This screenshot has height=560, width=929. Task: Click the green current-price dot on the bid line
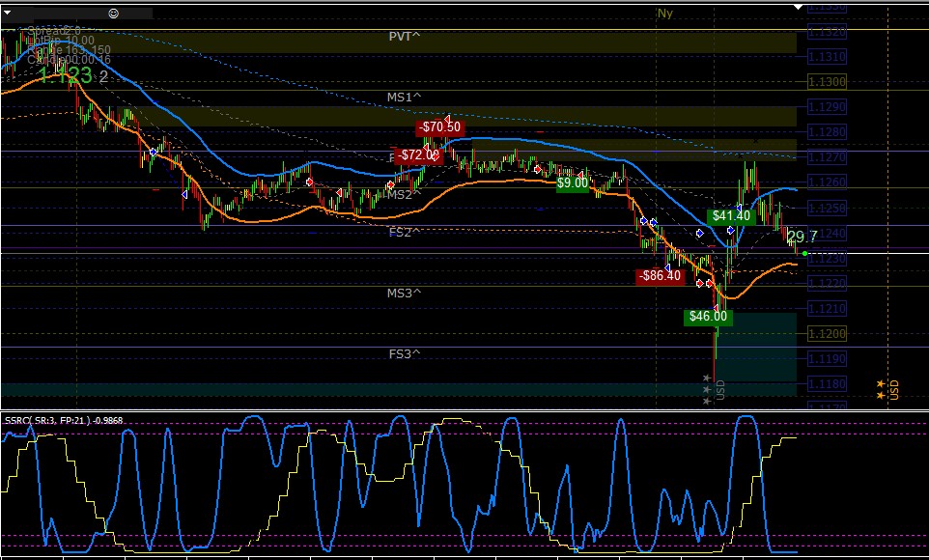[x=804, y=254]
